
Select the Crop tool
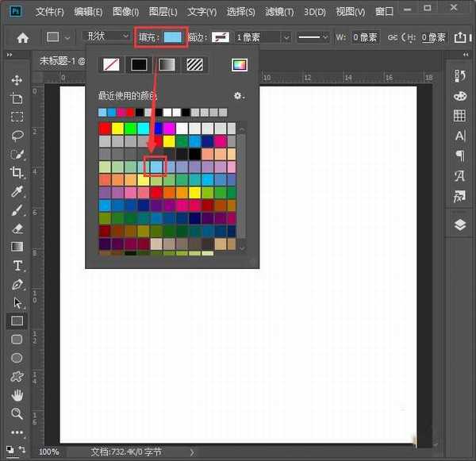pos(17,172)
